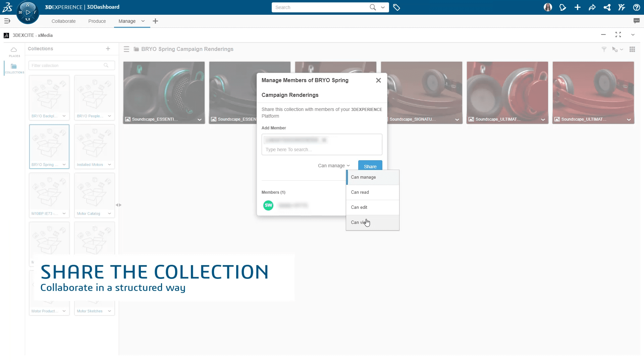644x362 pixels.
Task: Click the grid view layout icon
Action: tap(632, 49)
